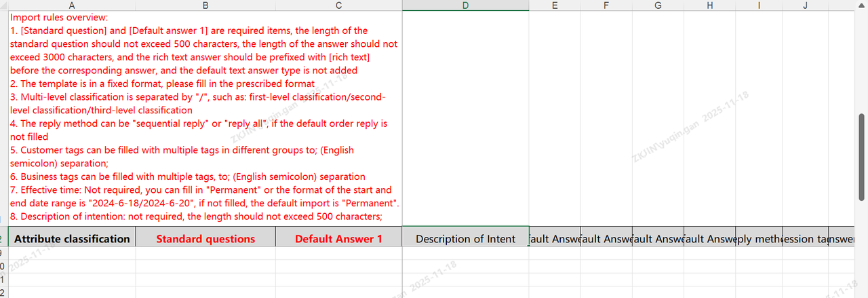Click the empty cell below Attribute classification
Viewport: 868px width, 298px height.
(x=72, y=253)
